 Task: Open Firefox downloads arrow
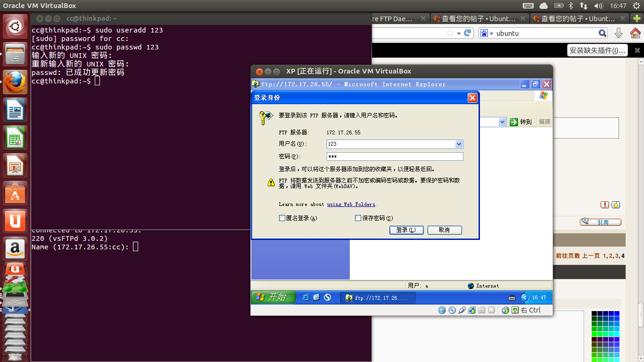tap(619, 33)
